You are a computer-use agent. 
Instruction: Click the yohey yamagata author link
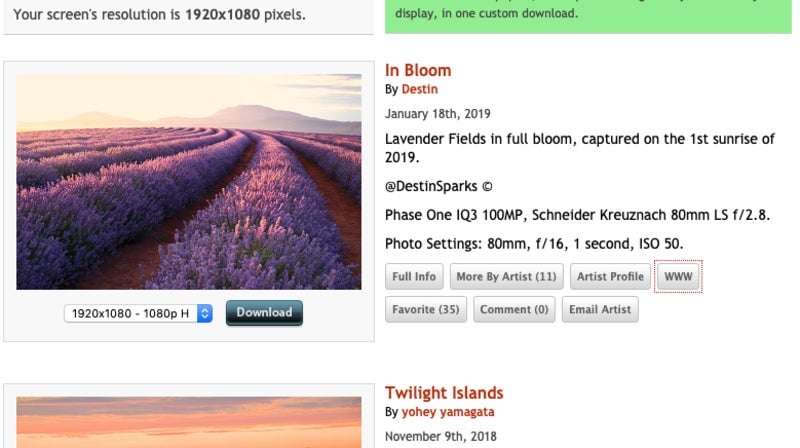[447, 412]
